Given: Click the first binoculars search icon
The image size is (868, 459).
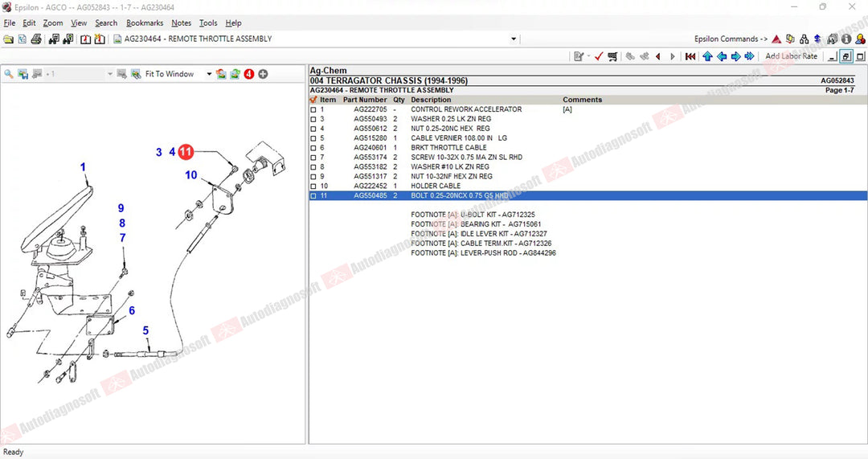Looking at the screenshot, I should [x=54, y=39].
